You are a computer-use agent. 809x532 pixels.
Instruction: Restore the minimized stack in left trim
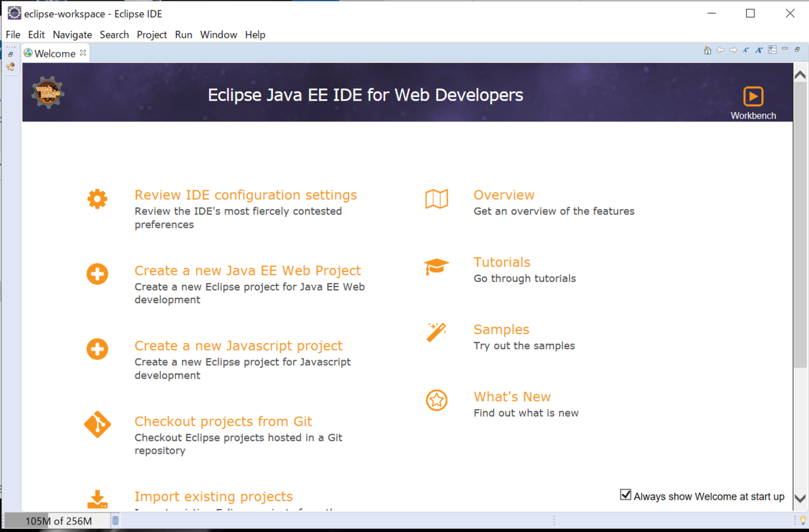11,54
